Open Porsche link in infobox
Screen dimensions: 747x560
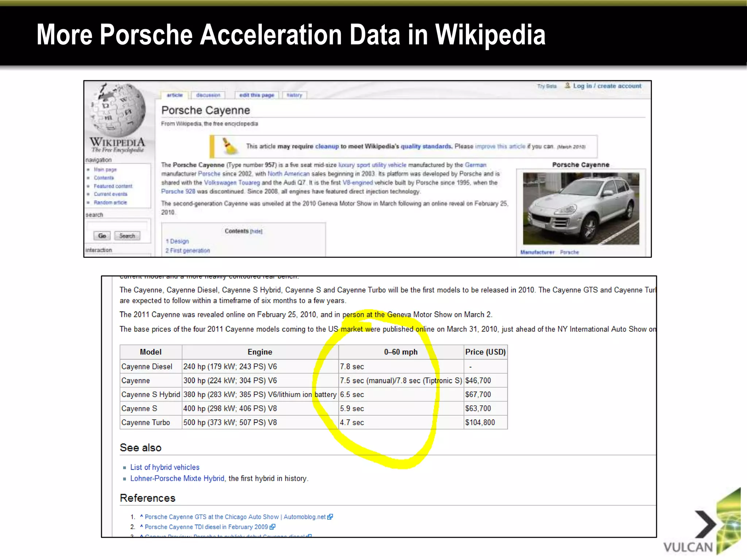569,252
